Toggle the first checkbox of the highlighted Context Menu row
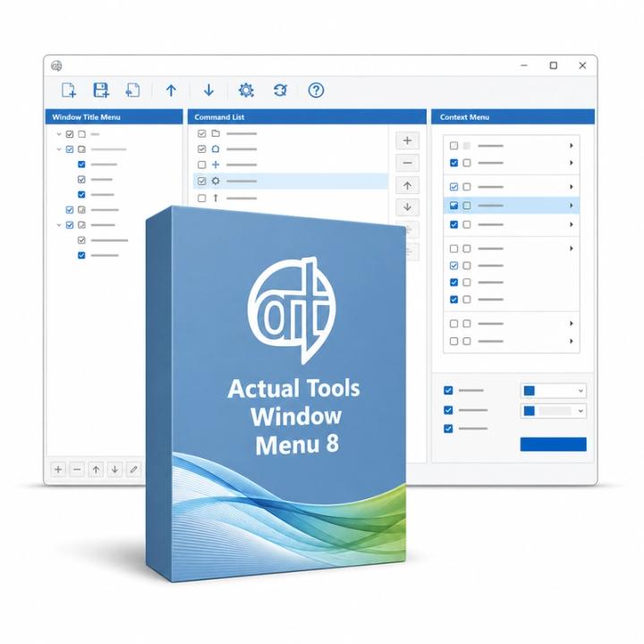The width and height of the screenshot is (644, 644). pos(453,205)
